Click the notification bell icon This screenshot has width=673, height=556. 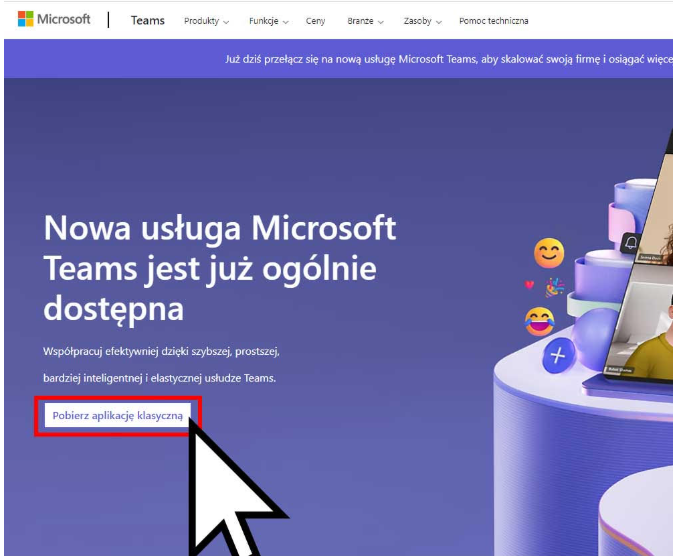click(631, 243)
